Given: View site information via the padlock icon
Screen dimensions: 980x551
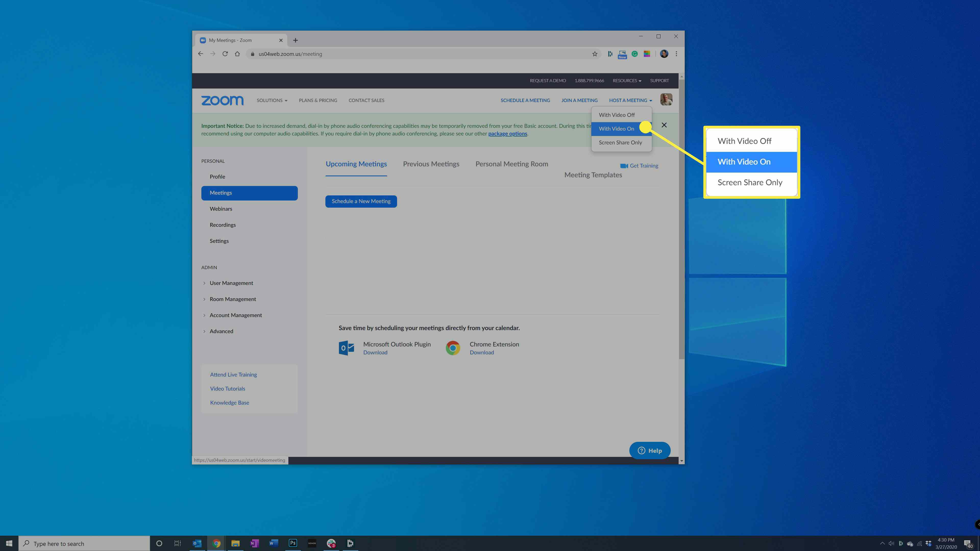Looking at the screenshot, I should point(252,54).
